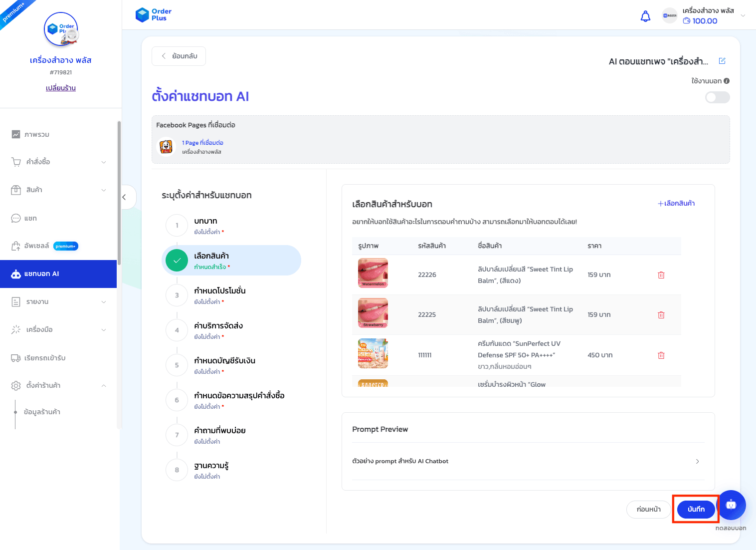Image resolution: width=756 pixels, height=550 pixels.
Task: Expand the Prompt Preview example chevron
Action: 697,461
